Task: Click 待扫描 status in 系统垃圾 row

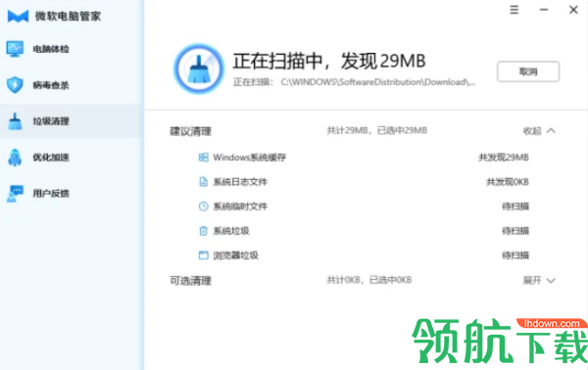Action: 515,231
